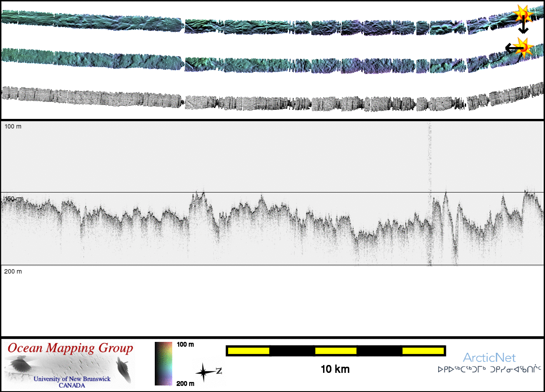Image resolution: width=545 pixels, height=392 pixels.
Task: Click the vertical noise spike in the depth profile
Action: (x=429, y=166)
